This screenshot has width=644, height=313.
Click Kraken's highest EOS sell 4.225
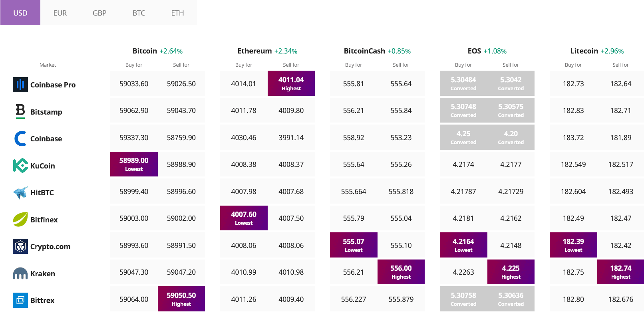pyautogui.click(x=511, y=272)
